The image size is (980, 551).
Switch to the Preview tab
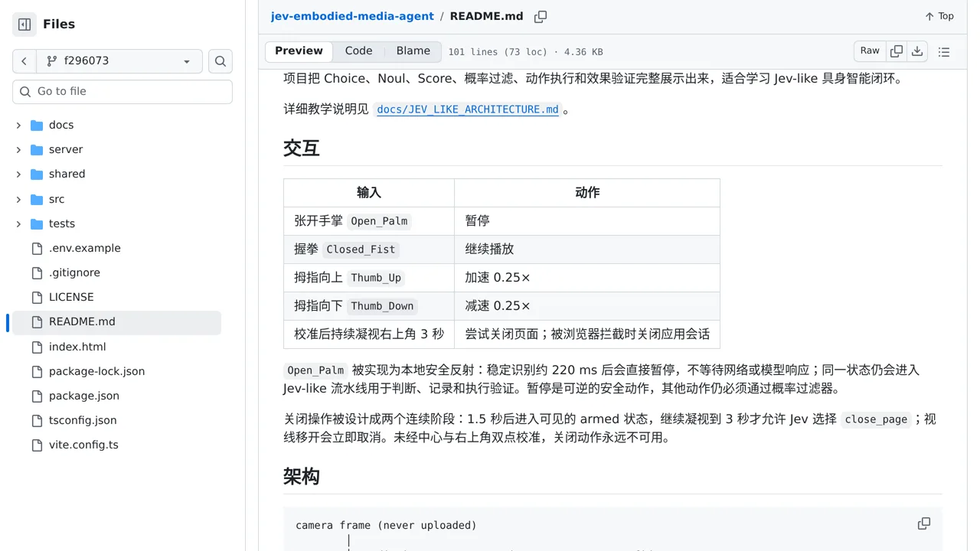(x=299, y=51)
